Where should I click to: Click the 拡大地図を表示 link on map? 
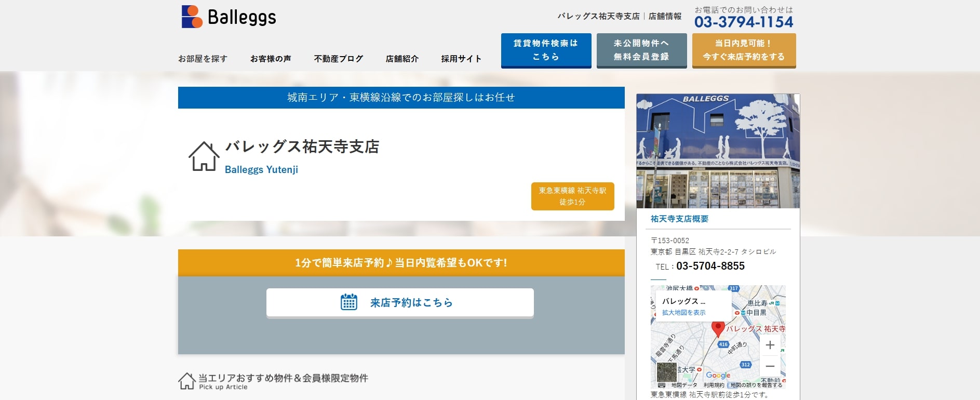683,313
